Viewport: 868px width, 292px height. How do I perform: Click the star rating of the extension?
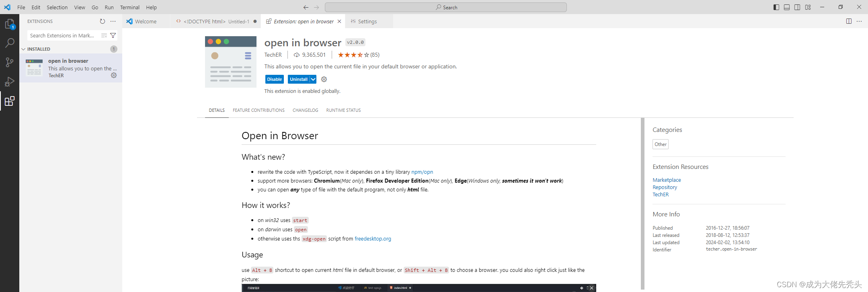click(353, 55)
